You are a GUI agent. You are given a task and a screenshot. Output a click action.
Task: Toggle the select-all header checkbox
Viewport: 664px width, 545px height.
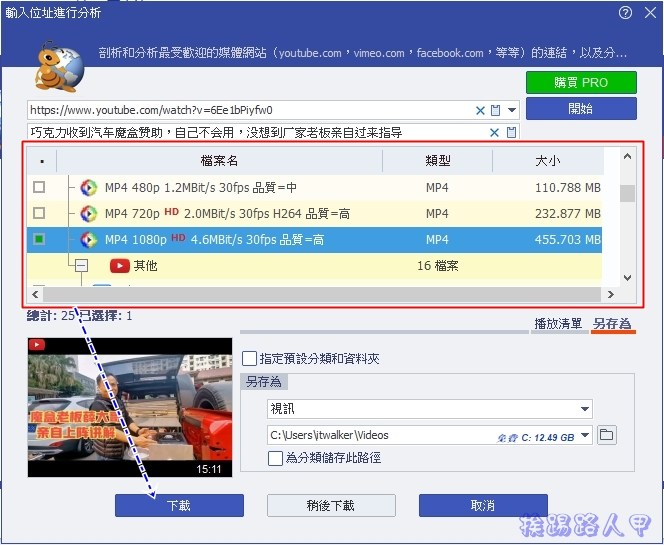(42, 161)
